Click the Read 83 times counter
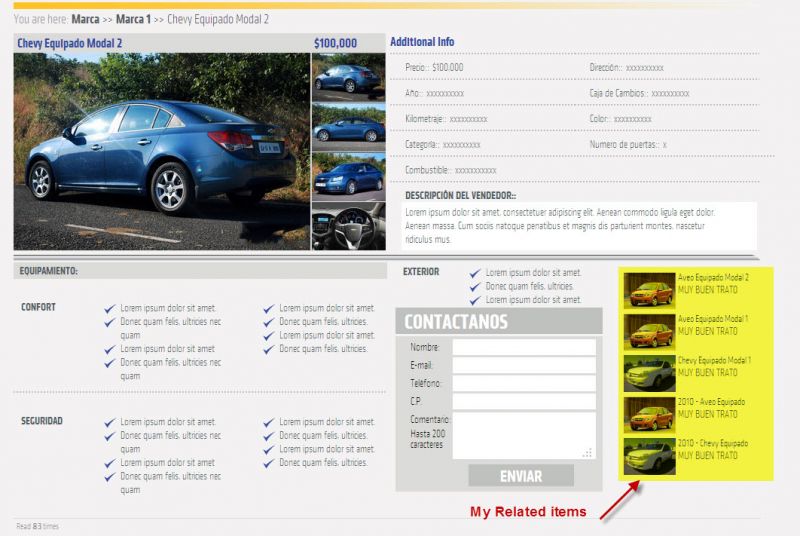 (x=37, y=526)
